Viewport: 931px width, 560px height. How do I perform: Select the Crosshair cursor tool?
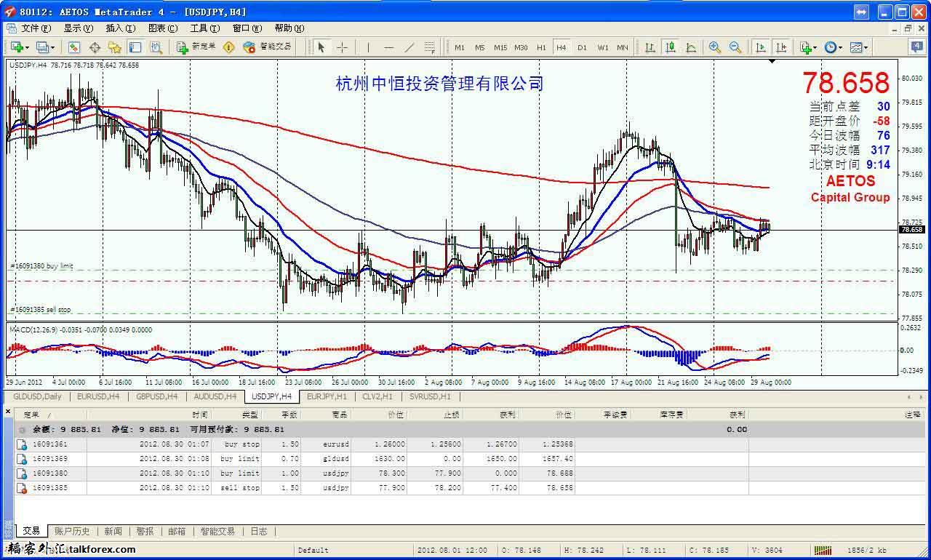pyautogui.click(x=342, y=47)
